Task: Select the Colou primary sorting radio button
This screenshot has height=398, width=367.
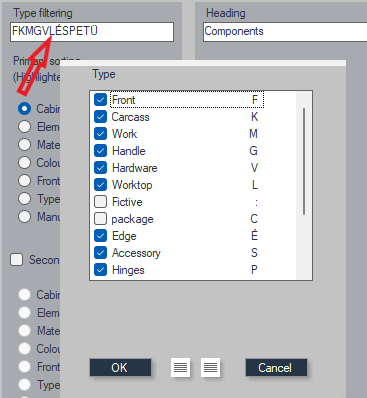Action: (25, 163)
